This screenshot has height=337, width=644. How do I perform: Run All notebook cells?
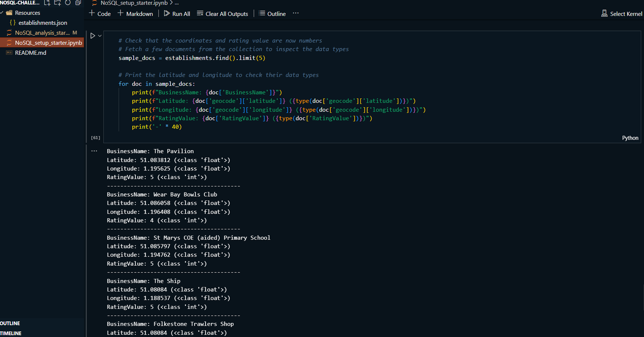[177, 14]
